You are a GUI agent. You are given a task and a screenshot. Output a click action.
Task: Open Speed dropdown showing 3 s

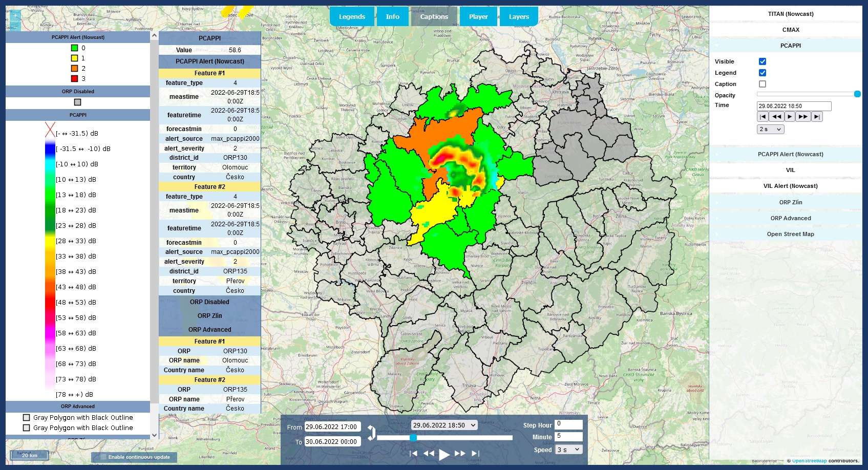tap(569, 450)
